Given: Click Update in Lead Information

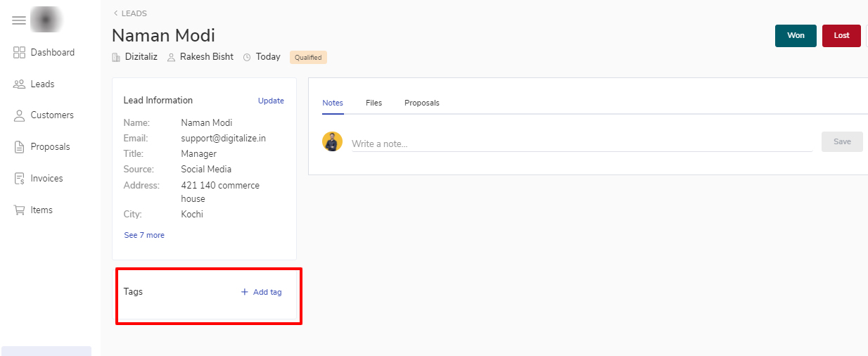Looking at the screenshot, I should coord(271,101).
